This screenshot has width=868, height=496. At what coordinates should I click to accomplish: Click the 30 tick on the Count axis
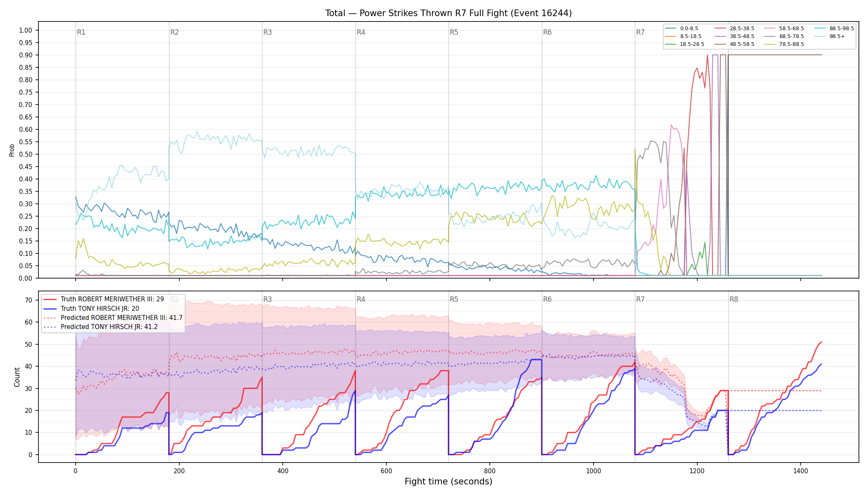coord(29,389)
